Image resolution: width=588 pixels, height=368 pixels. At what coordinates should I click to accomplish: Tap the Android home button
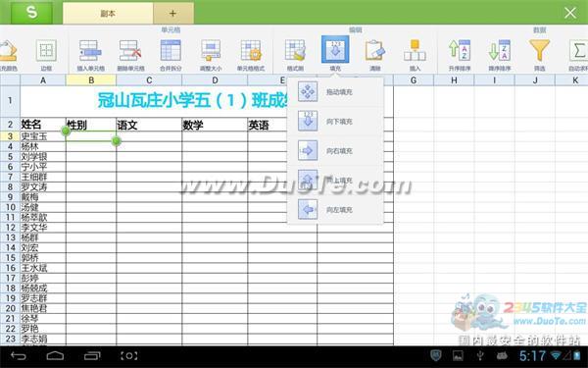(55, 355)
